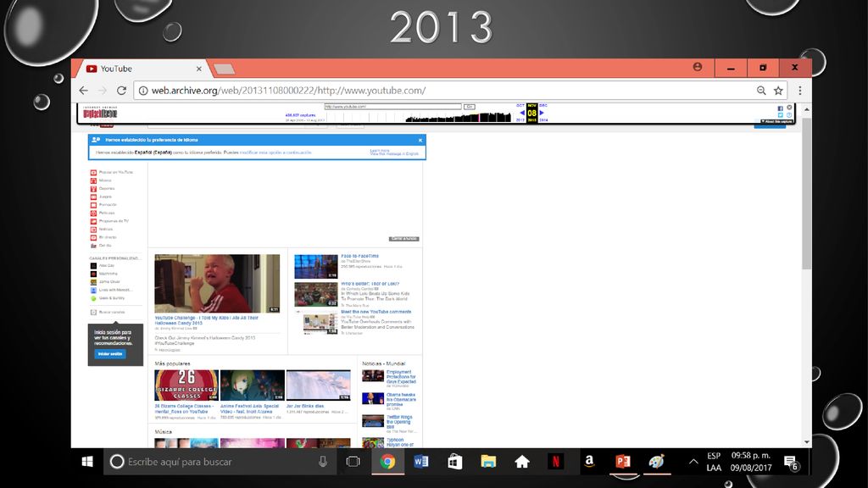Bookmark this page with the star icon
The width and height of the screenshot is (868, 488).
point(778,91)
